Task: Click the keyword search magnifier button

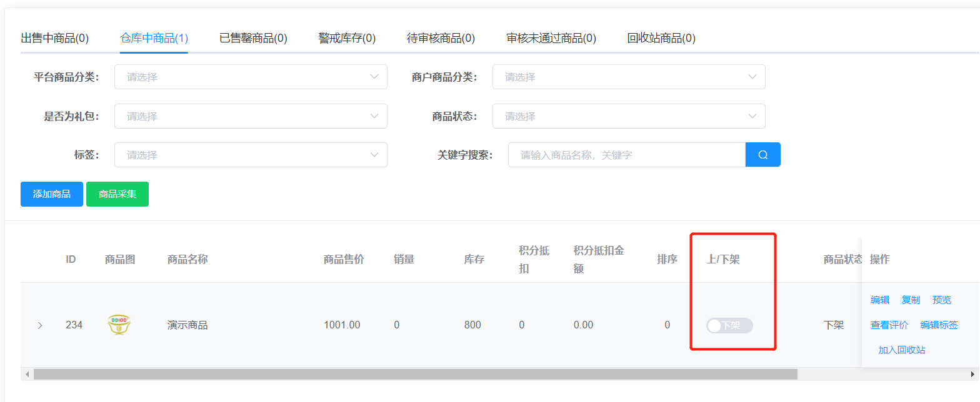Action: (762, 155)
